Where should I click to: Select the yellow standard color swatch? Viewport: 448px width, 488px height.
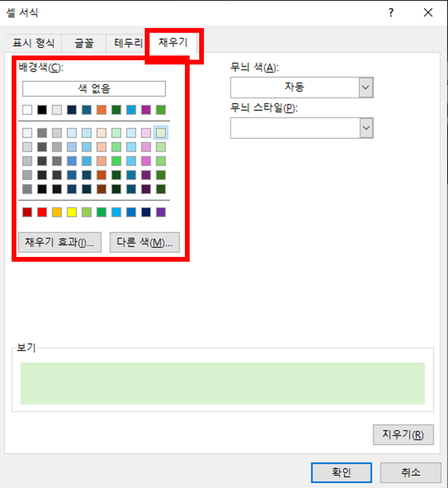[x=71, y=212]
